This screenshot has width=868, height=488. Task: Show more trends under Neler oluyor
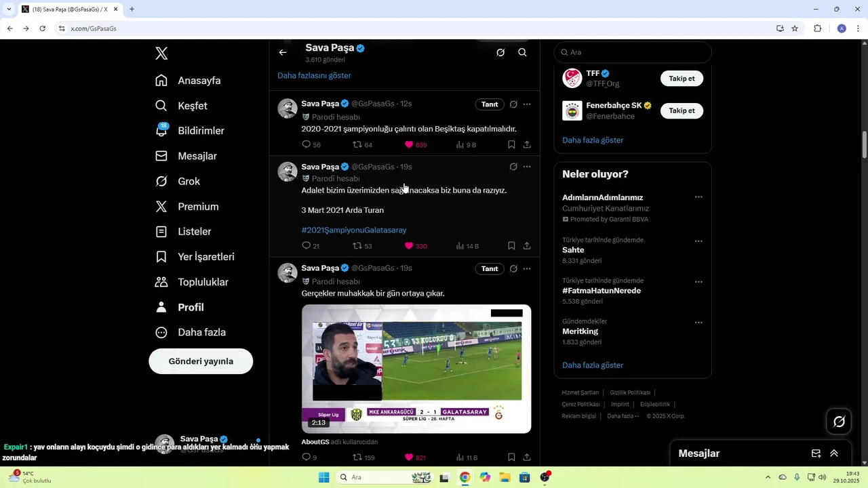593,365
